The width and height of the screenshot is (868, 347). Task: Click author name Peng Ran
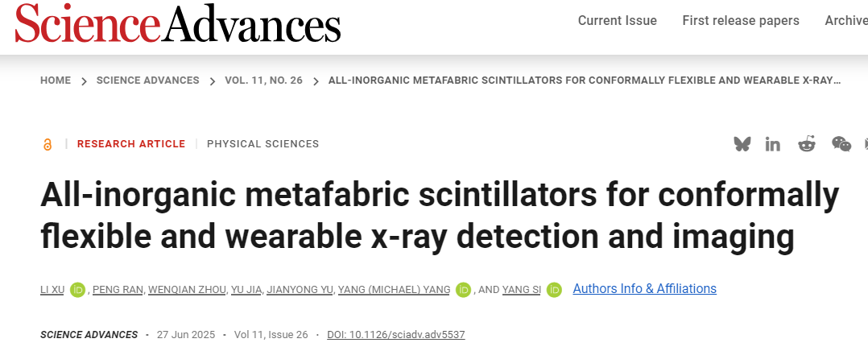118,290
